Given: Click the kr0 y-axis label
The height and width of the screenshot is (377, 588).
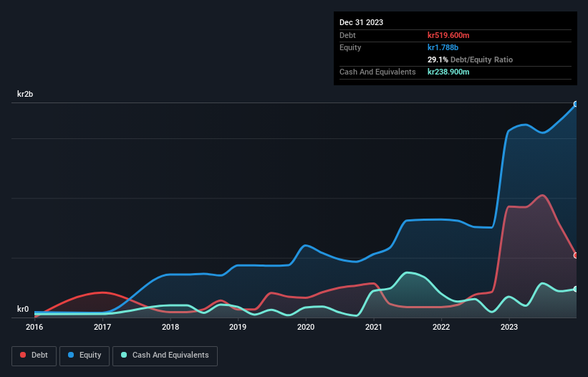Looking at the screenshot, I should (23, 309).
